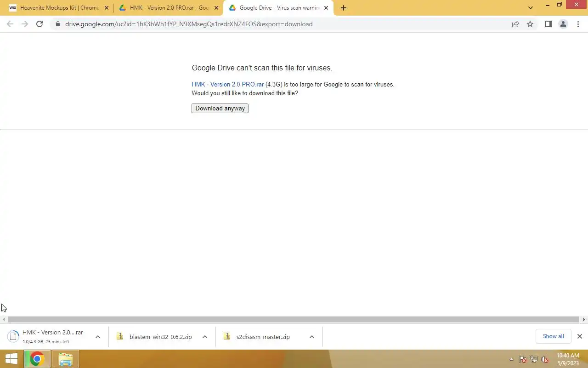
Task: Expand options for s2disasm-master.zip download
Action: [312, 337]
